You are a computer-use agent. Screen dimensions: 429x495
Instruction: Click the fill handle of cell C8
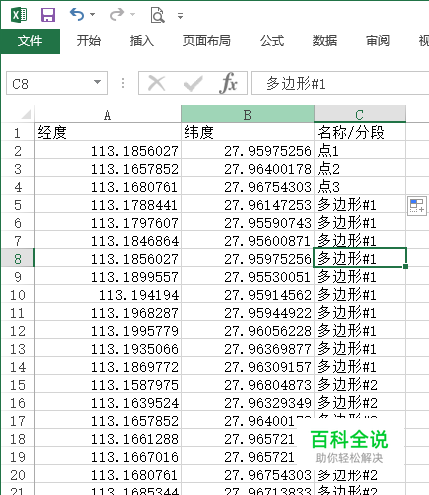pos(405,266)
